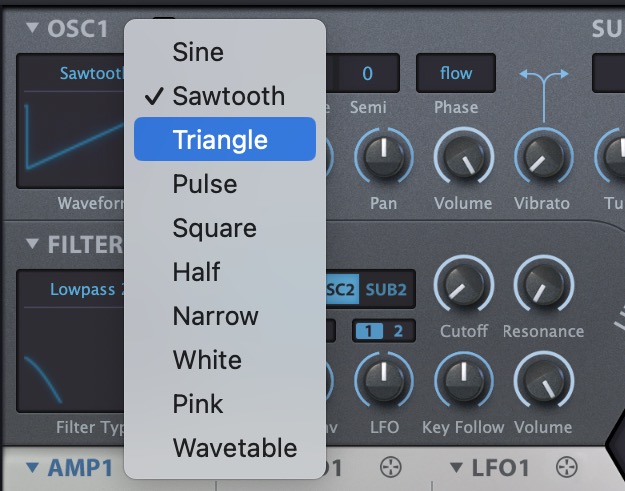The width and height of the screenshot is (625, 491).
Task: Click the Key Follow knob
Action: pos(462,384)
